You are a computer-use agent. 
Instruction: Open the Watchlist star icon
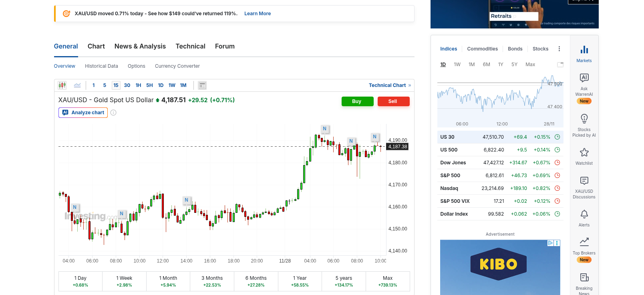[584, 152]
